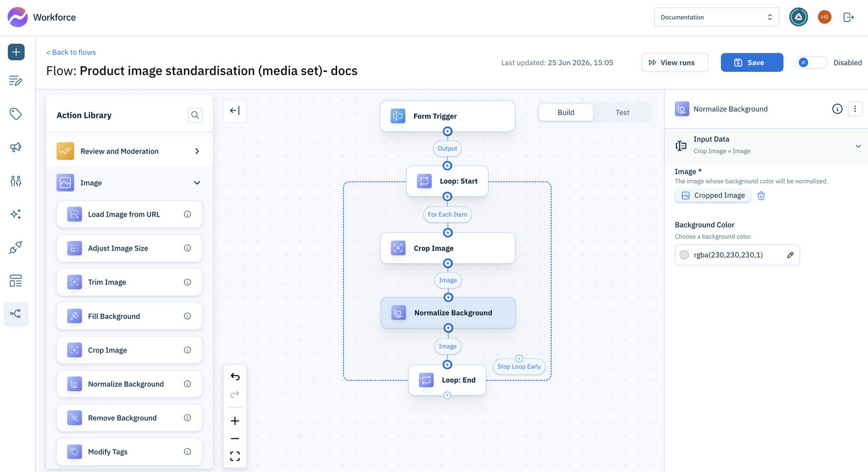Redo the canvas change

pos(235,394)
